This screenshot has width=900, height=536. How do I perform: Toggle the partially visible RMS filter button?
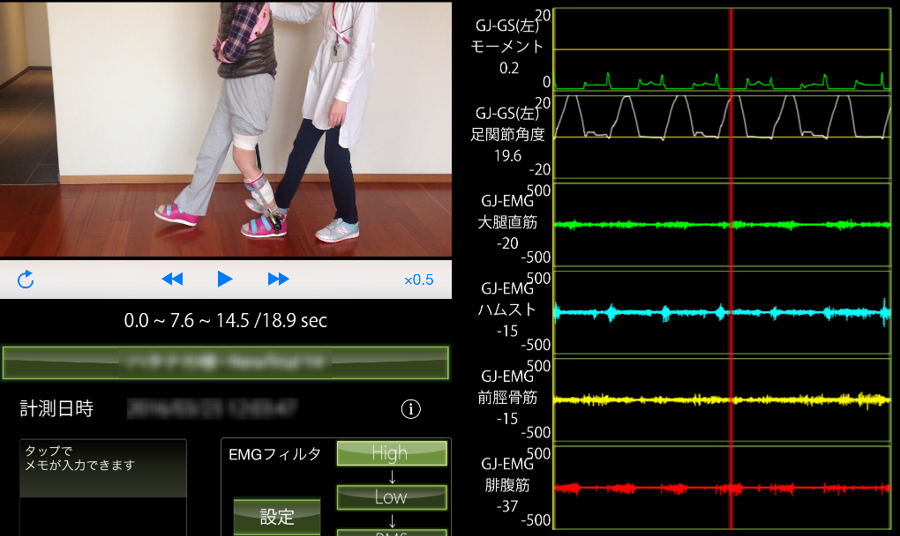click(390, 531)
